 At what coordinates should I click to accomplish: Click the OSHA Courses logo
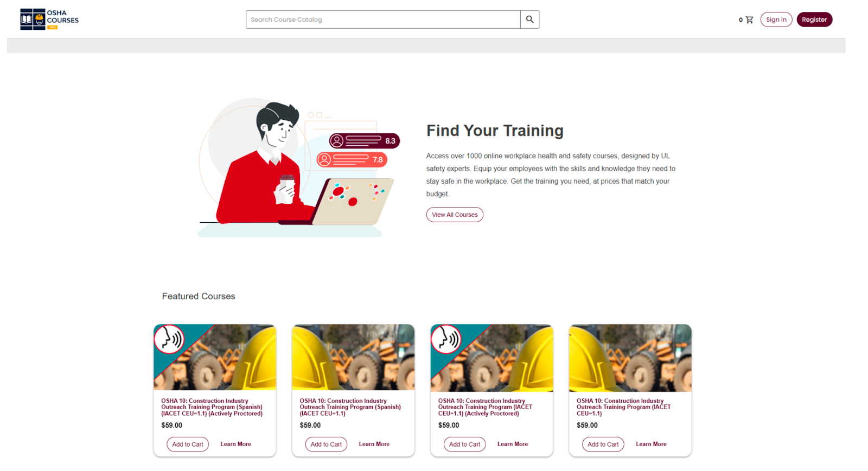(49, 20)
